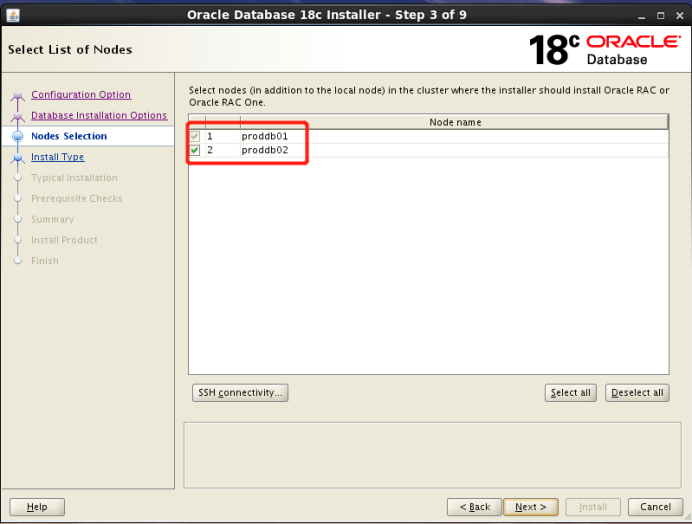Go back with the Back button
This screenshot has width=692, height=524.
coord(474,507)
